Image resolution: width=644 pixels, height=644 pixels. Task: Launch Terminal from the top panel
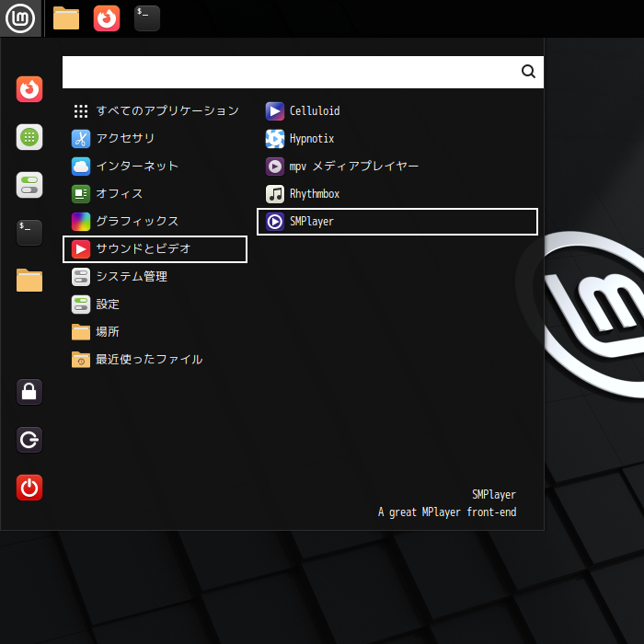(x=147, y=18)
